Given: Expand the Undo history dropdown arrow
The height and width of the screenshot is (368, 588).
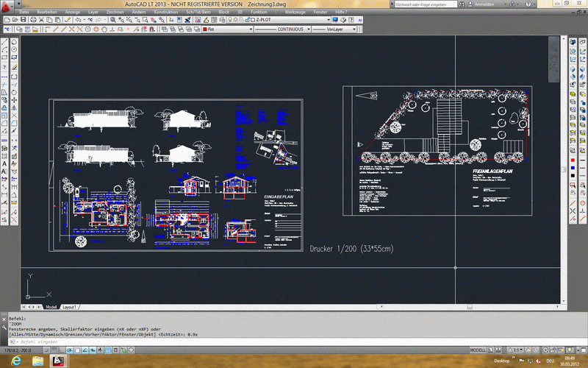Looking at the screenshot, I should pyautogui.click(x=85, y=20).
